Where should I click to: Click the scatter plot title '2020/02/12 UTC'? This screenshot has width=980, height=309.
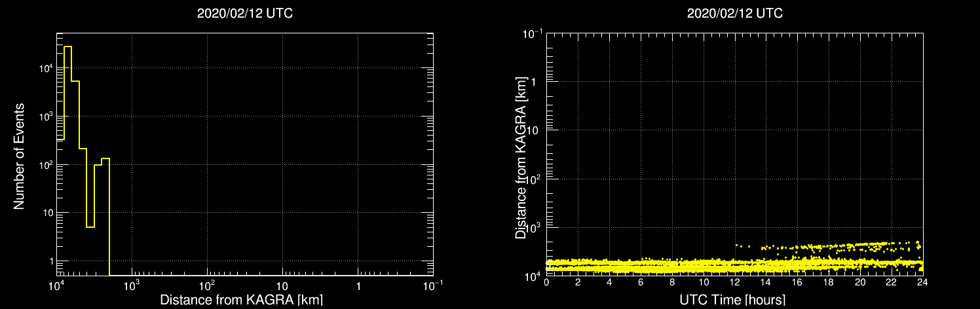pos(735,14)
